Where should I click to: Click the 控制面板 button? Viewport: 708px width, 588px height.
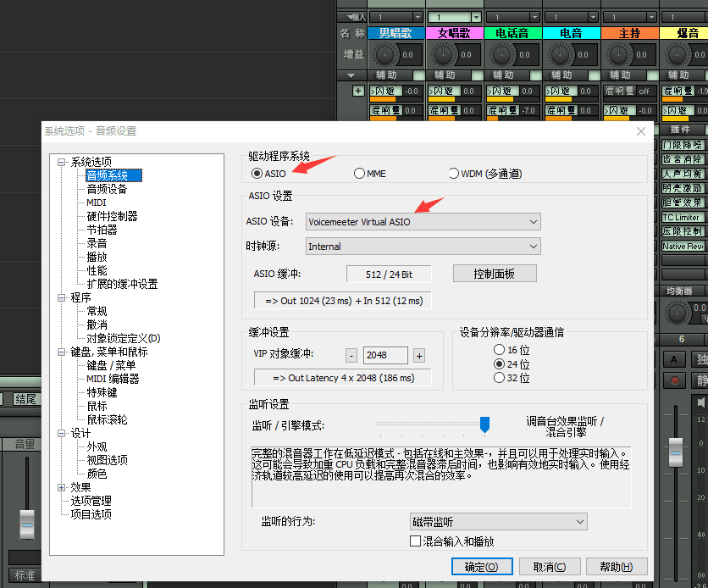[494, 274]
